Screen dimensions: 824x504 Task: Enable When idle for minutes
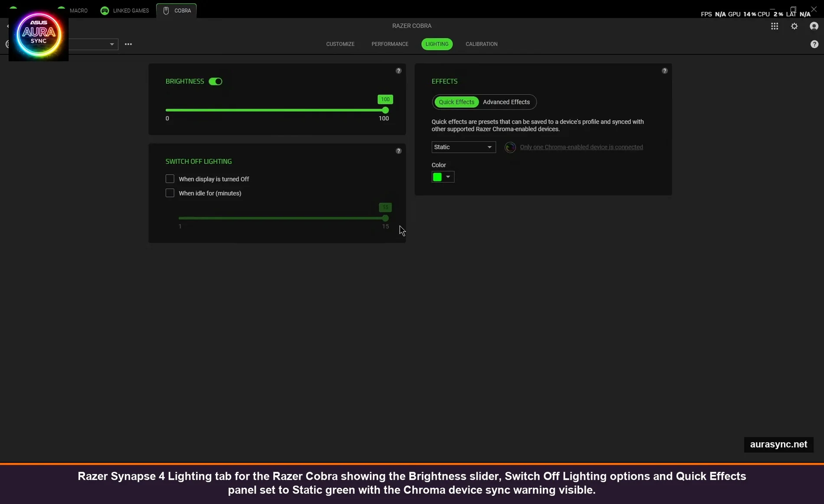point(170,193)
